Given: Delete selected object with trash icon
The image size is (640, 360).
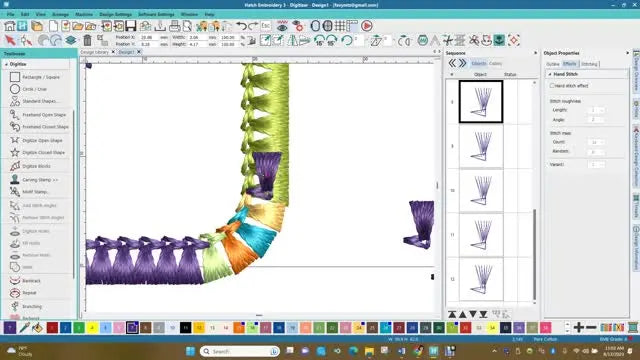Looking at the screenshot, I should [x=87, y=40].
